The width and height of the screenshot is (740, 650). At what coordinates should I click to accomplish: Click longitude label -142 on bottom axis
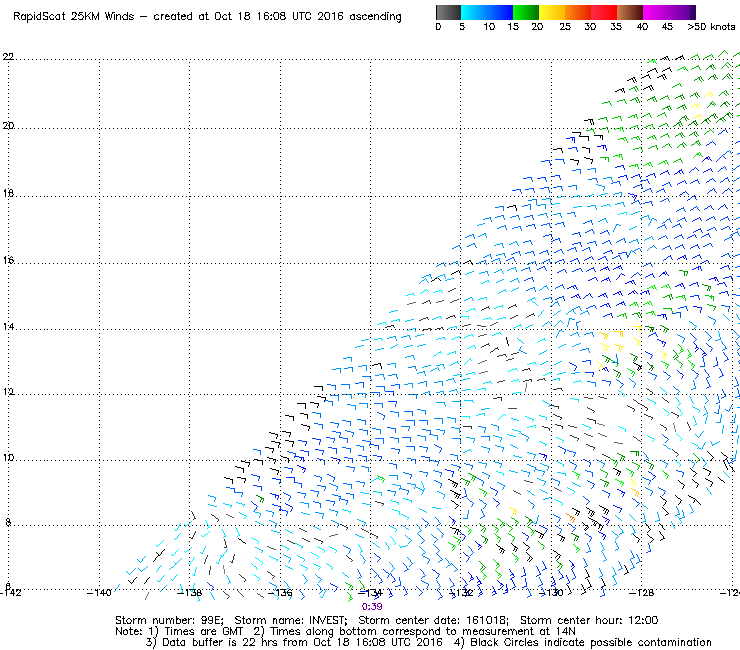[x=11, y=593]
